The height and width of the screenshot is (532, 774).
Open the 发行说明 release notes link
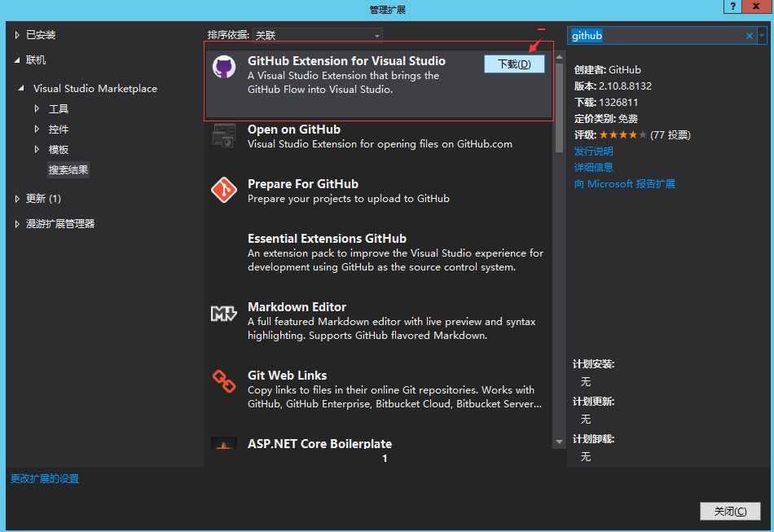593,151
